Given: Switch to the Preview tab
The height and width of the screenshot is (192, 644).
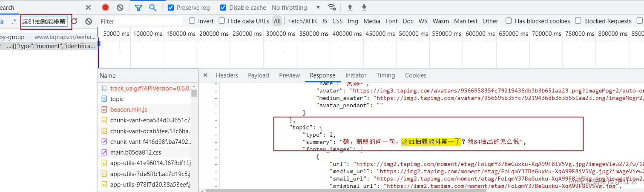Looking at the screenshot, I should [290, 75].
